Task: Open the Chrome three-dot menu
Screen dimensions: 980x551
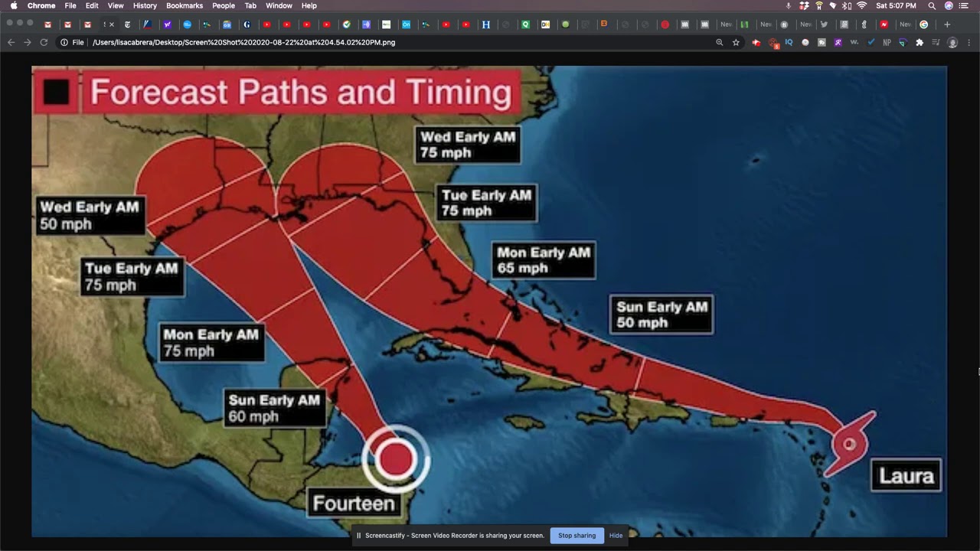Action: [x=969, y=42]
